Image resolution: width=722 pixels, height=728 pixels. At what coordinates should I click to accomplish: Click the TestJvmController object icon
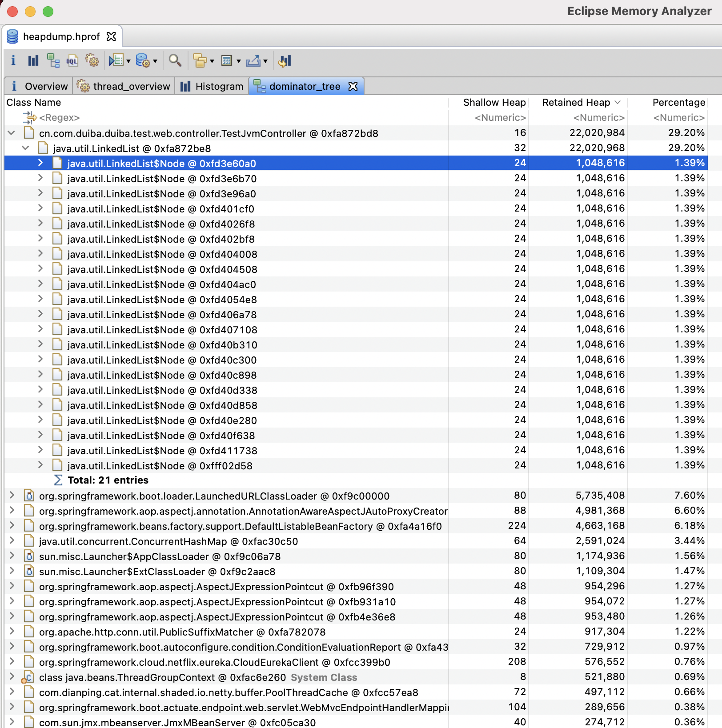[x=29, y=133]
